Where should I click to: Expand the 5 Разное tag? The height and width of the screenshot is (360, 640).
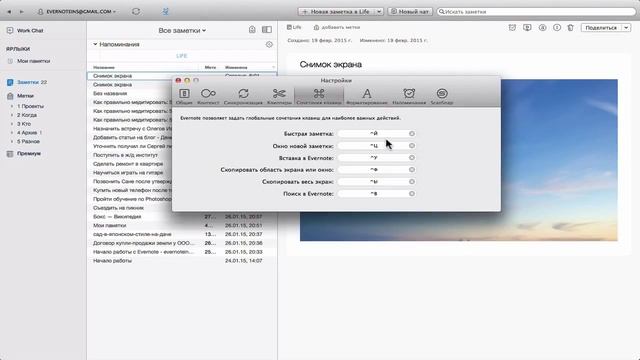coord(12,142)
